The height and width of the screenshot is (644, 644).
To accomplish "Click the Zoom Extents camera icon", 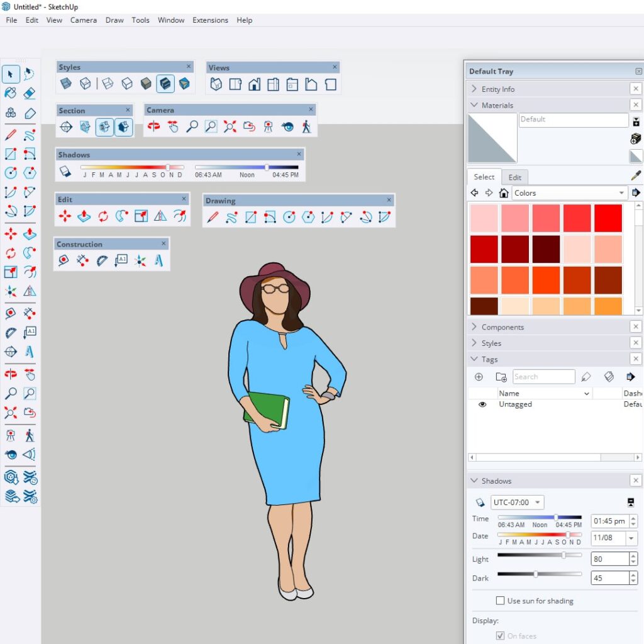I will click(230, 127).
